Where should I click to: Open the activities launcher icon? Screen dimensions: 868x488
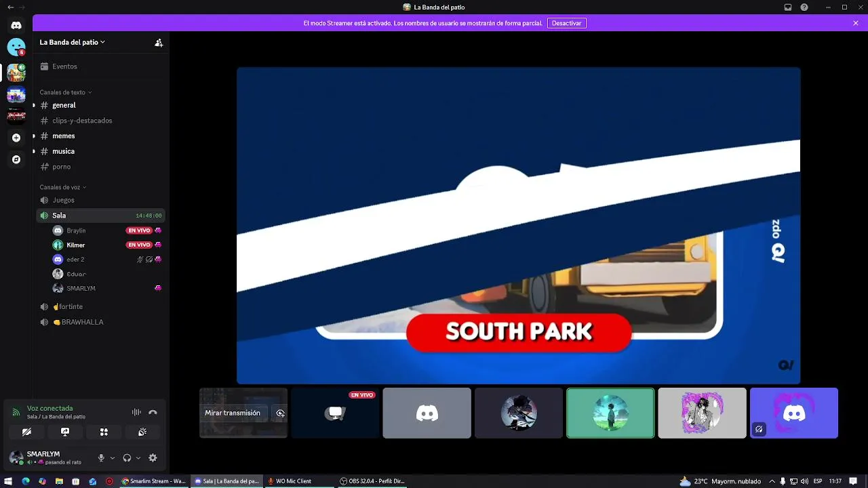(104, 432)
